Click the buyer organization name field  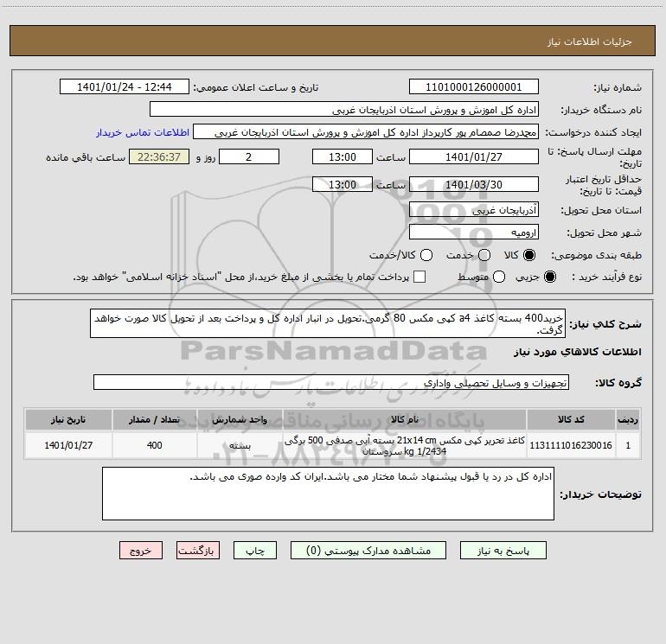point(344,110)
